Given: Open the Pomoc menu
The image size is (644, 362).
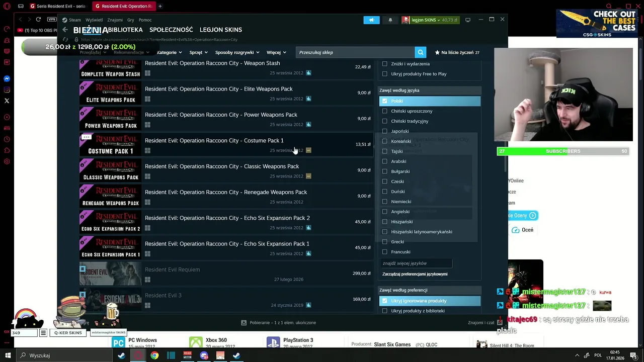Looking at the screenshot, I should coord(145,20).
